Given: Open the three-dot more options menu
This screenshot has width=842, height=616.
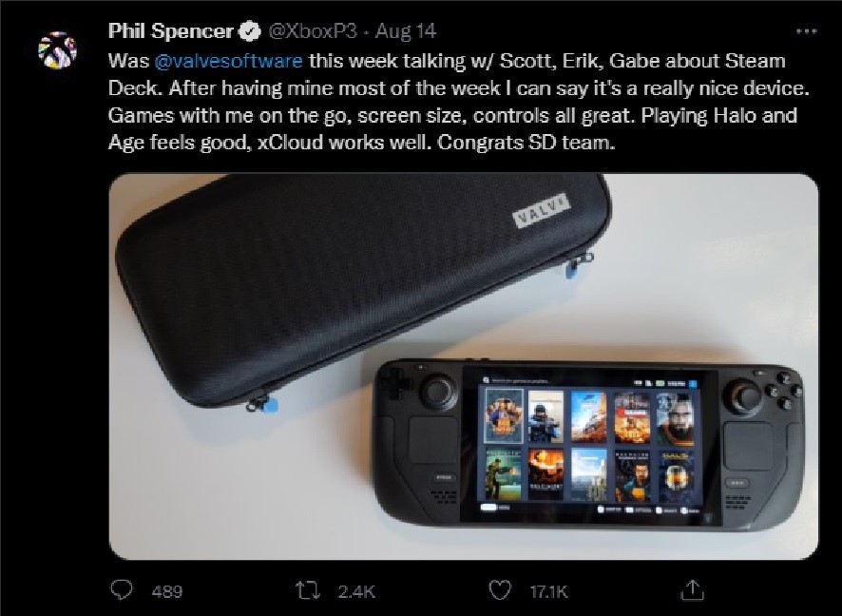Looking at the screenshot, I should coord(806,31).
